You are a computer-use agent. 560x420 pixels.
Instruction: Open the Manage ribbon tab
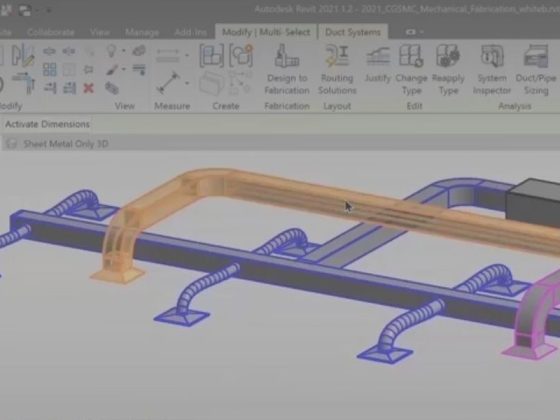coord(142,32)
